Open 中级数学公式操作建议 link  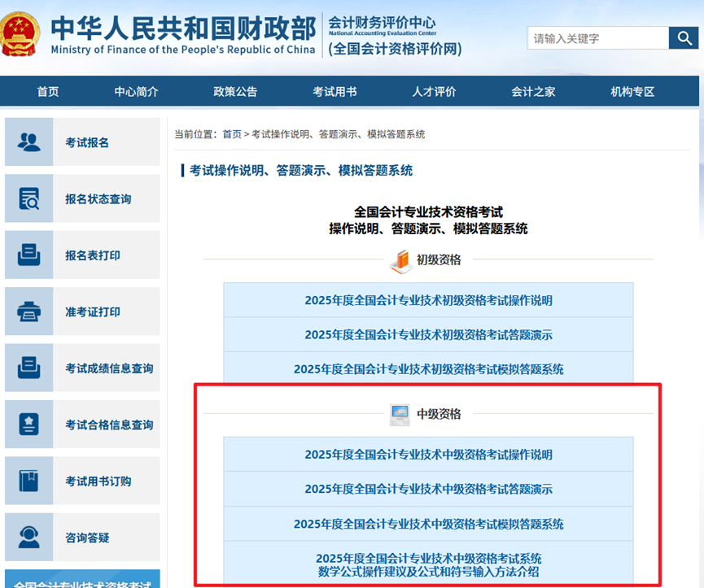pyautogui.click(x=428, y=564)
